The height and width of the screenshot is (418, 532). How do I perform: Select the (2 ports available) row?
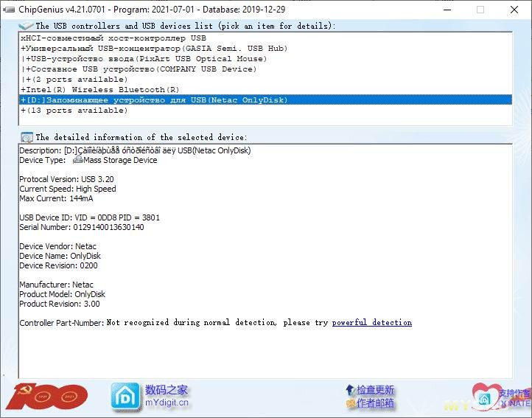[x=265, y=80]
